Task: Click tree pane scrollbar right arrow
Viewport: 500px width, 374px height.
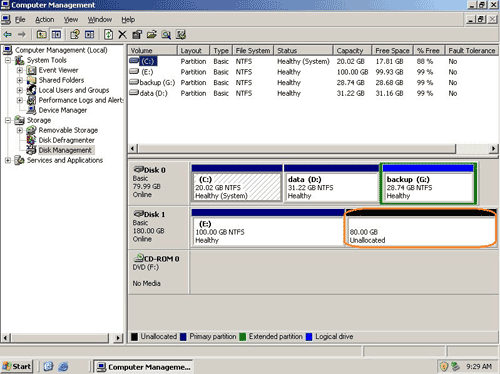Action: click(118, 338)
